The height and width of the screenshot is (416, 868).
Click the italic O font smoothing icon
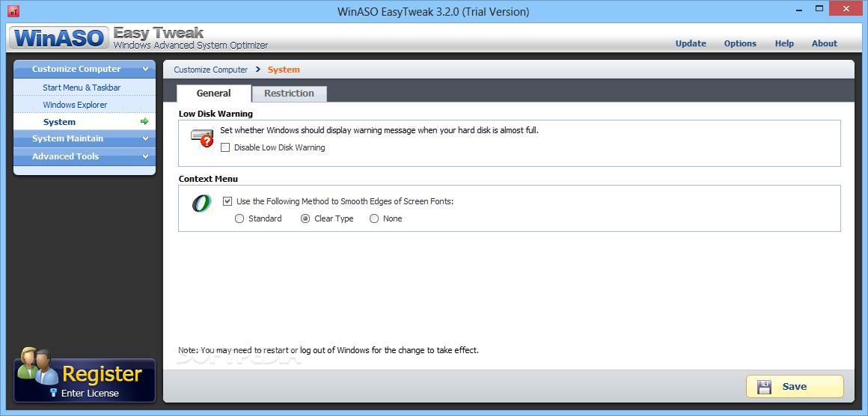tap(201, 203)
